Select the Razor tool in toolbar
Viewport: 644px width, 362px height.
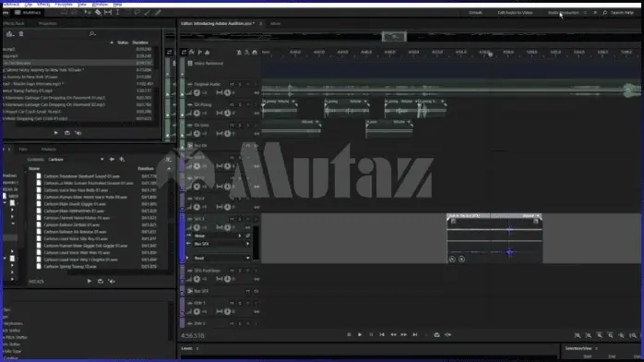coord(98,12)
